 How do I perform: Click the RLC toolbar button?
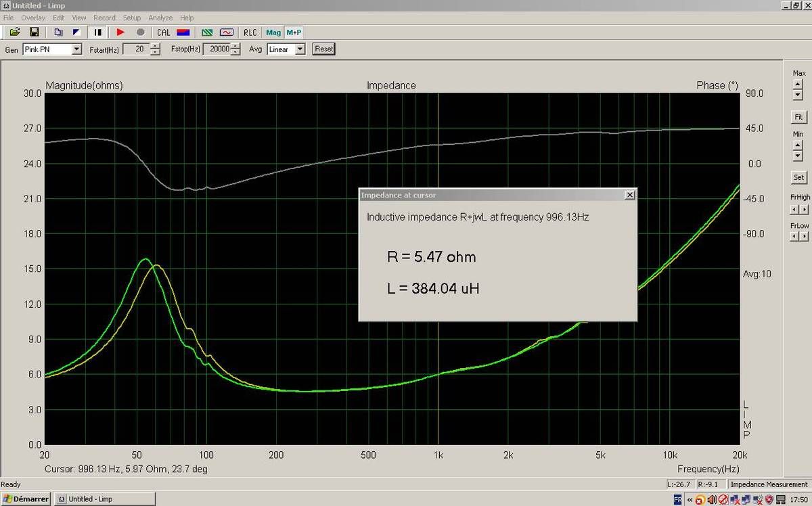pos(250,32)
